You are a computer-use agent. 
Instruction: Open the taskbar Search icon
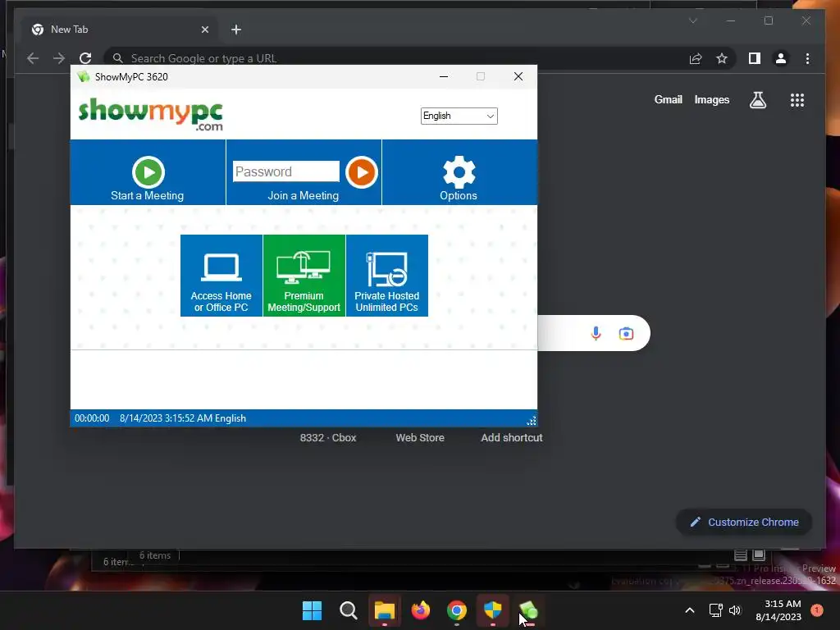point(348,610)
